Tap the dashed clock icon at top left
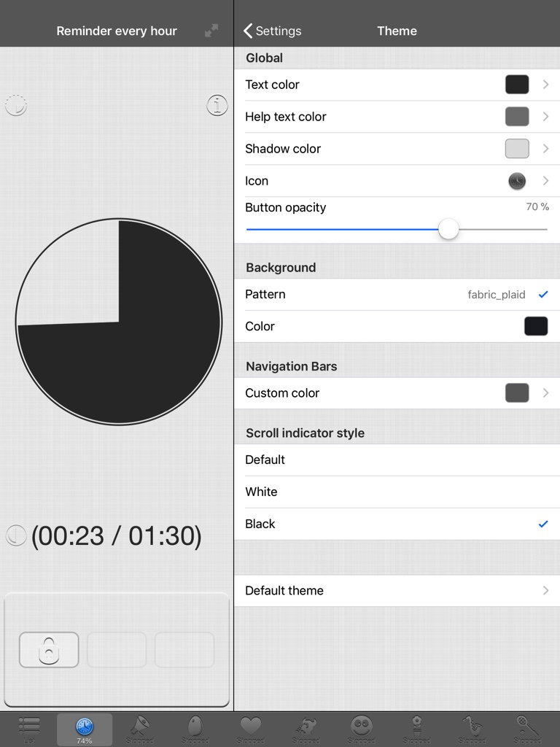Image resolution: width=560 pixels, height=747 pixels. 16,105
